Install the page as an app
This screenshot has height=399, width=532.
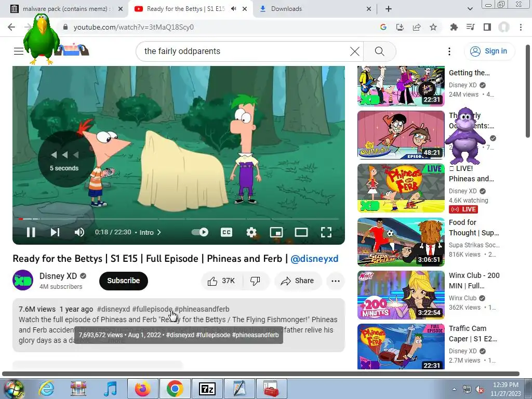click(x=400, y=27)
